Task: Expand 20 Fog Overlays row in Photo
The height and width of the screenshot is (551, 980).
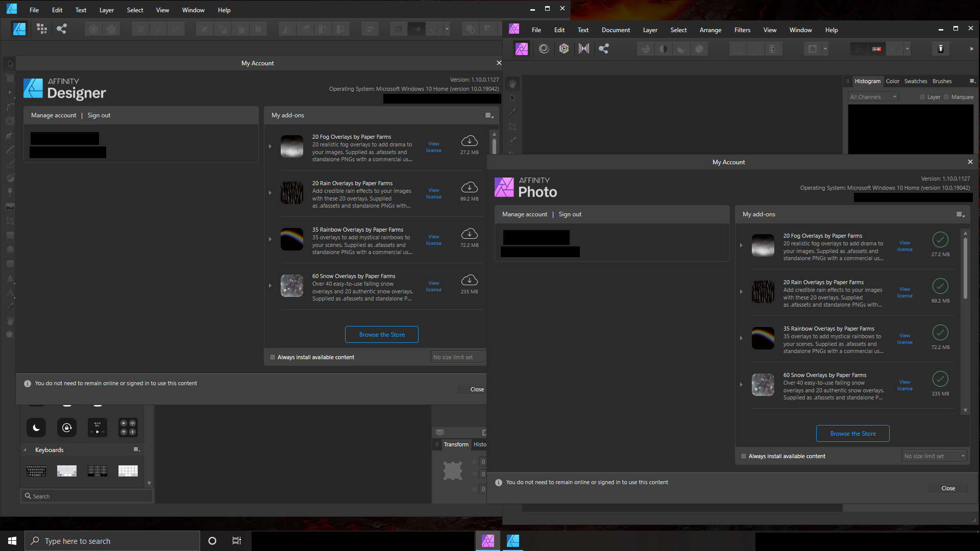Action: [741, 245]
